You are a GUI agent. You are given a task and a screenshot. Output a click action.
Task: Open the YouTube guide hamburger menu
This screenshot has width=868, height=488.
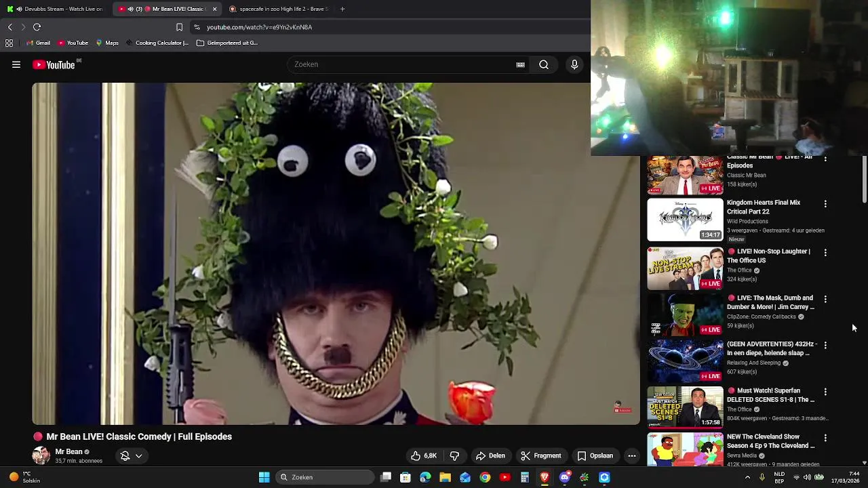click(16, 64)
